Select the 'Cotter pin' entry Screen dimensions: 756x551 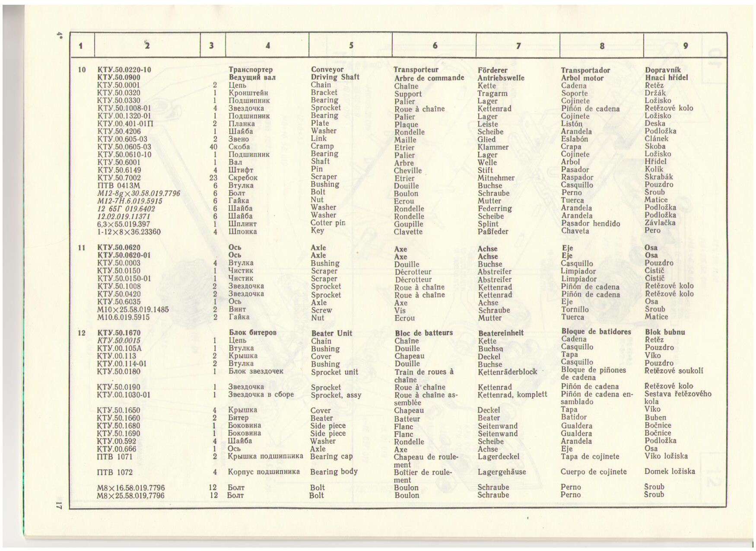click(x=327, y=223)
